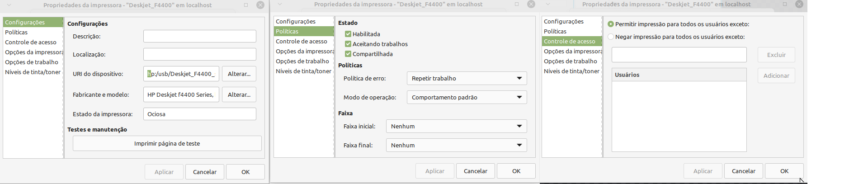Click the Descrição text field

click(x=200, y=36)
